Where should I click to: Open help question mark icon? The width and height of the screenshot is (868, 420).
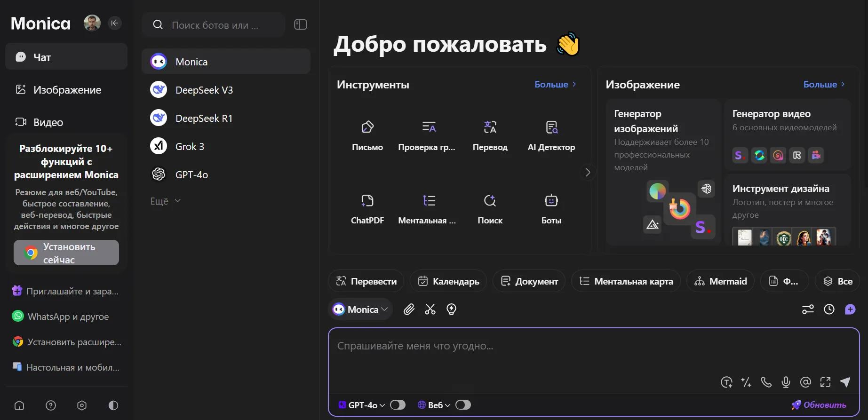(x=51, y=405)
